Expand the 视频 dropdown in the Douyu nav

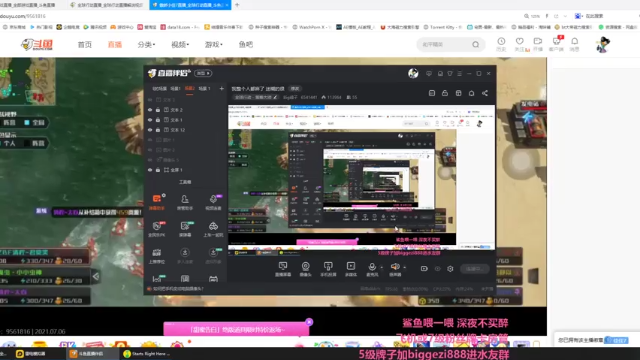180,44
